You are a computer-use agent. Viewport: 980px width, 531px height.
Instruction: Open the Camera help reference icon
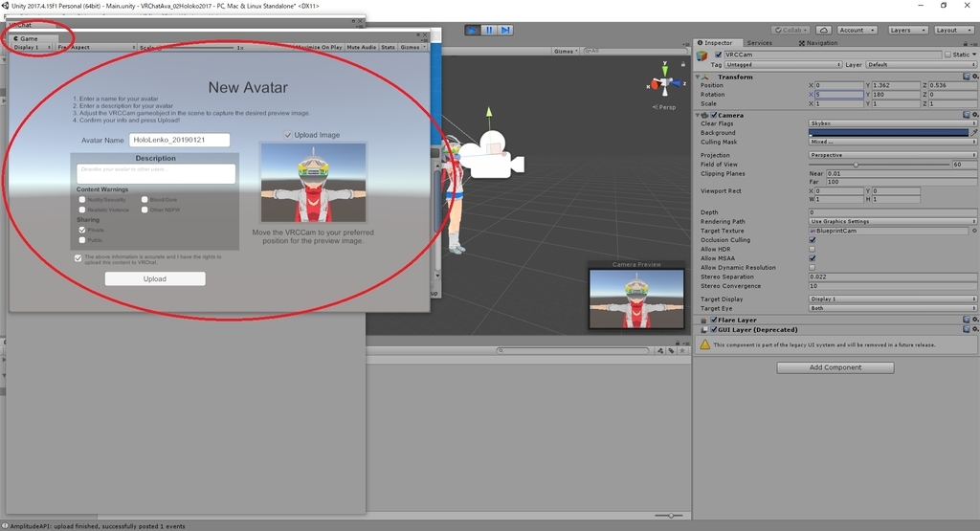coord(967,115)
